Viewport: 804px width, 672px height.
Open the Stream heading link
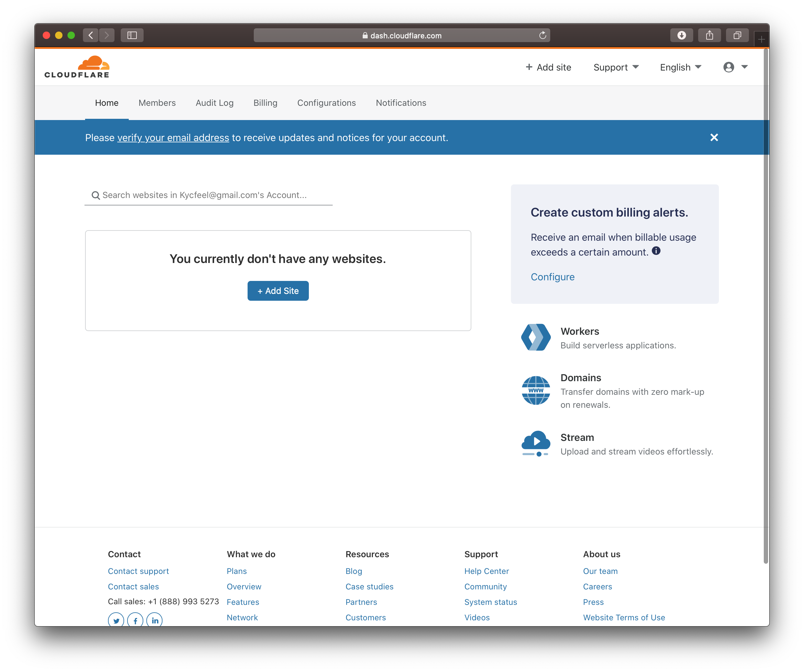coord(577,437)
